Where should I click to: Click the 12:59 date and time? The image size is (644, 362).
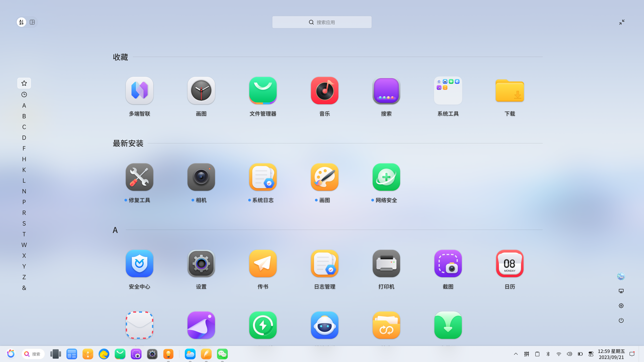point(611,354)
